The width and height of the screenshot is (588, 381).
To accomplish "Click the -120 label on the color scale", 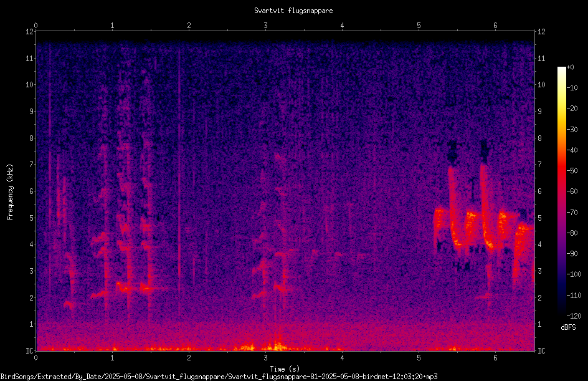I will [x=574, y=316].
